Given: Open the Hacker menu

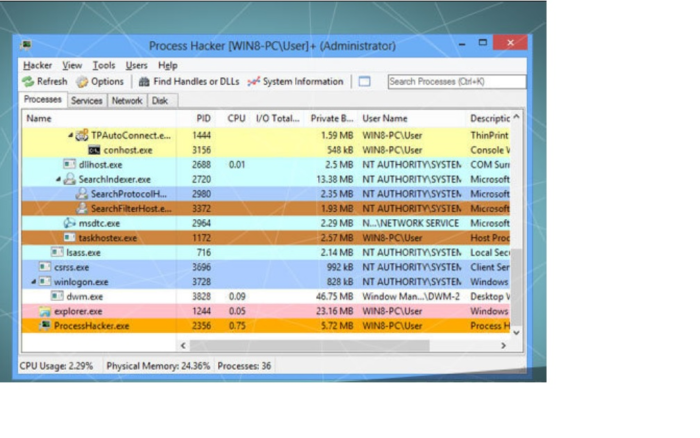Looking at the screenshot, I should coord(37,65).
